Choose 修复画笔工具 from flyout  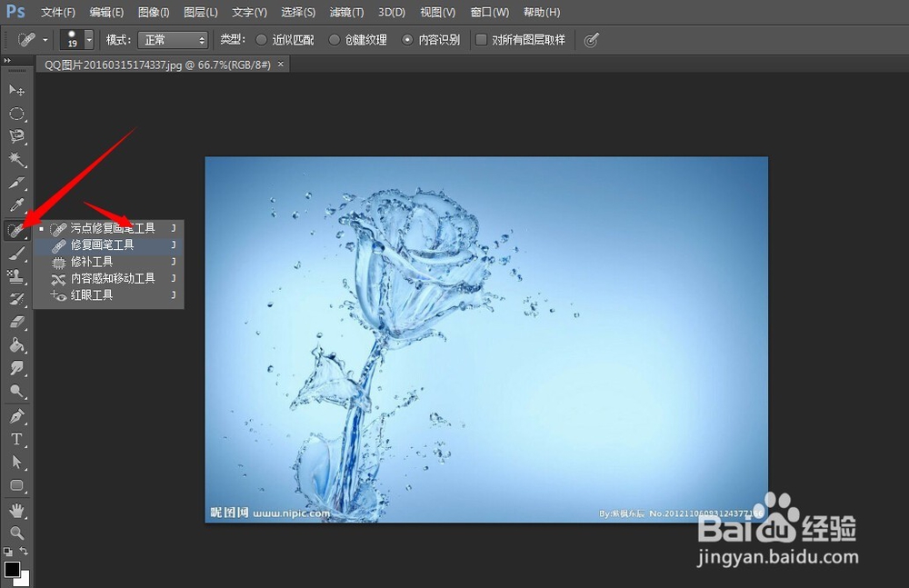click(108, 245)
